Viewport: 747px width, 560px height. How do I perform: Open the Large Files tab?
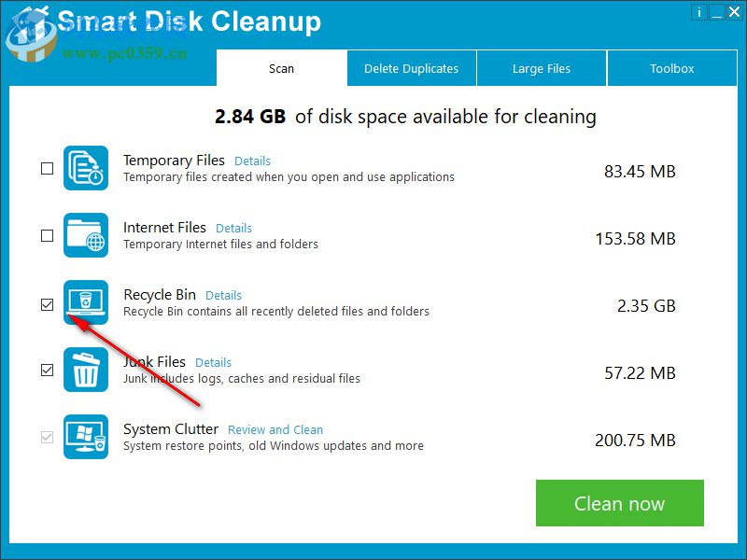click(x=542, y=68)
